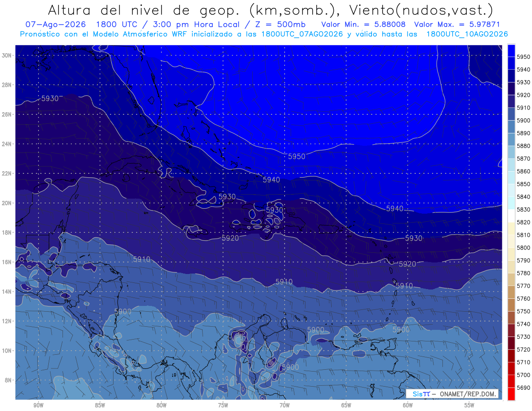Click the '70W' longitude axis label
Viewport: 532px width, 411px height.
(285, 405)
